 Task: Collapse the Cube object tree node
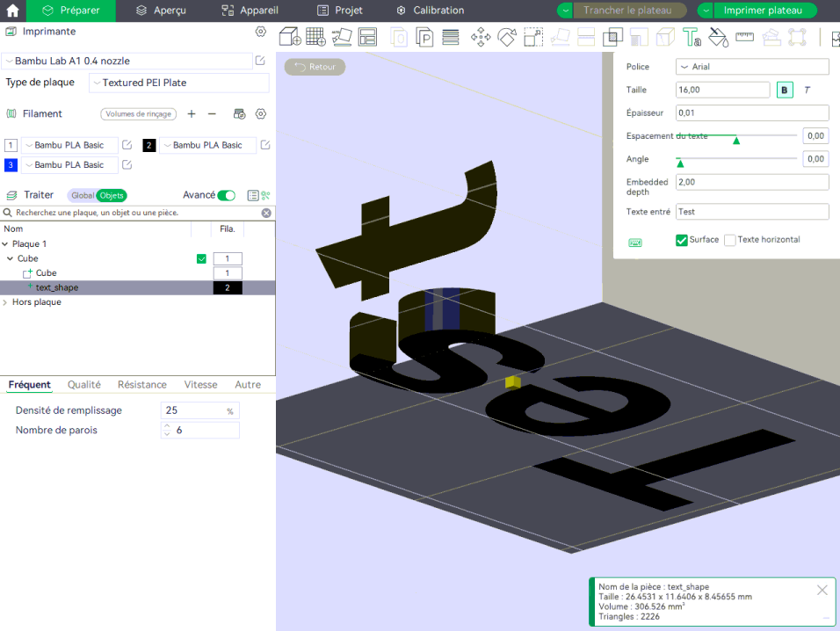(11, 258)
